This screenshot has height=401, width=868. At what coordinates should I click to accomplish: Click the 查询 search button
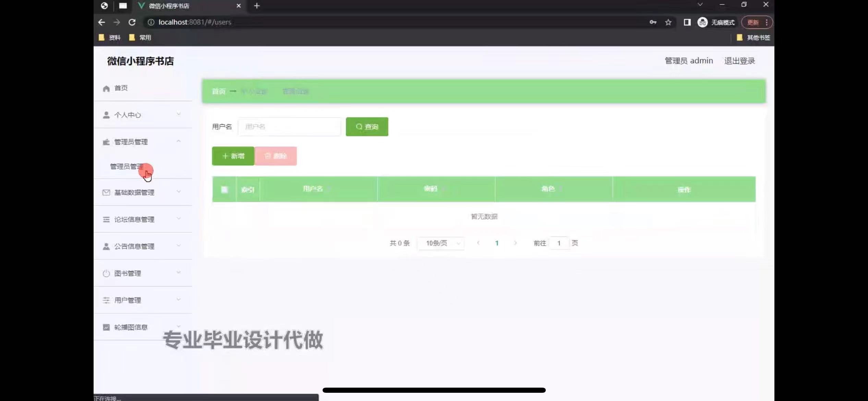[x=367, y=127]
